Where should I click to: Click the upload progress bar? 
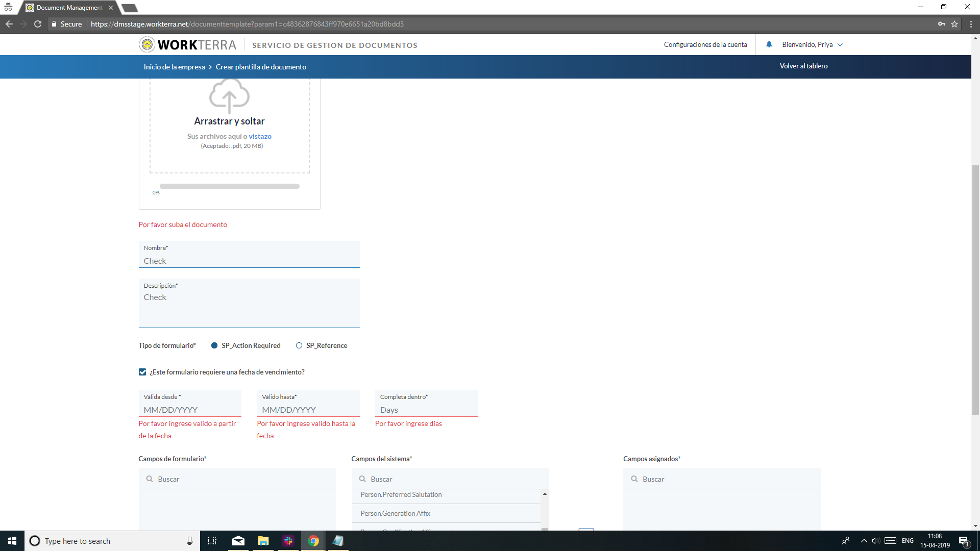click(229, 186)
